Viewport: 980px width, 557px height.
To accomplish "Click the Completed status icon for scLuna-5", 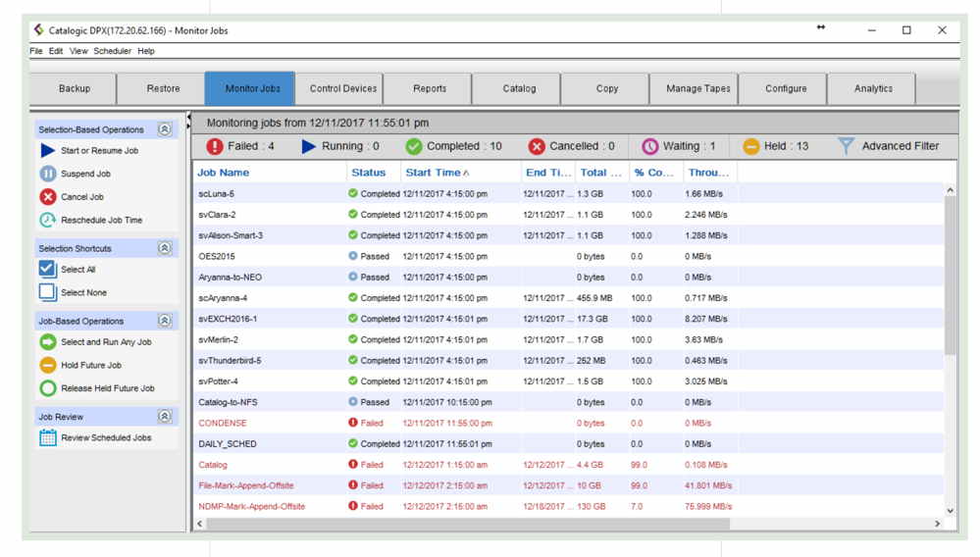I will pos(353,193).
